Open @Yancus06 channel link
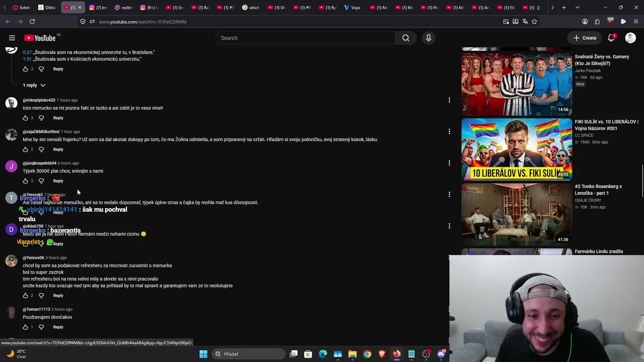Viewport: 644px width, 362px height. click(33, 257)
